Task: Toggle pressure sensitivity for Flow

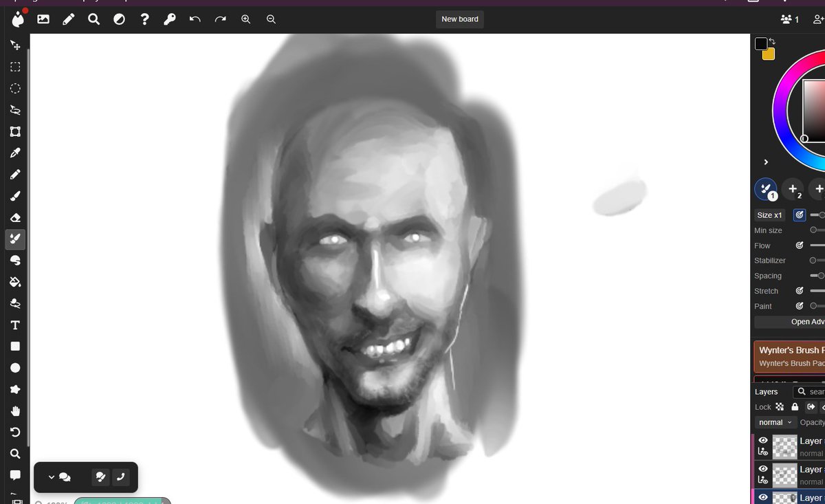Action: point(800,245)
